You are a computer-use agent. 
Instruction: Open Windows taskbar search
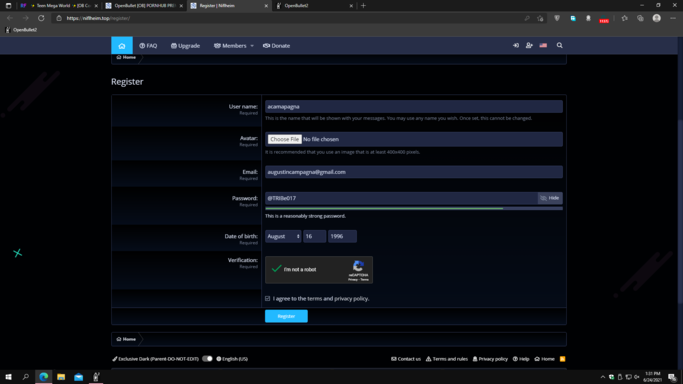click(25, 377)
